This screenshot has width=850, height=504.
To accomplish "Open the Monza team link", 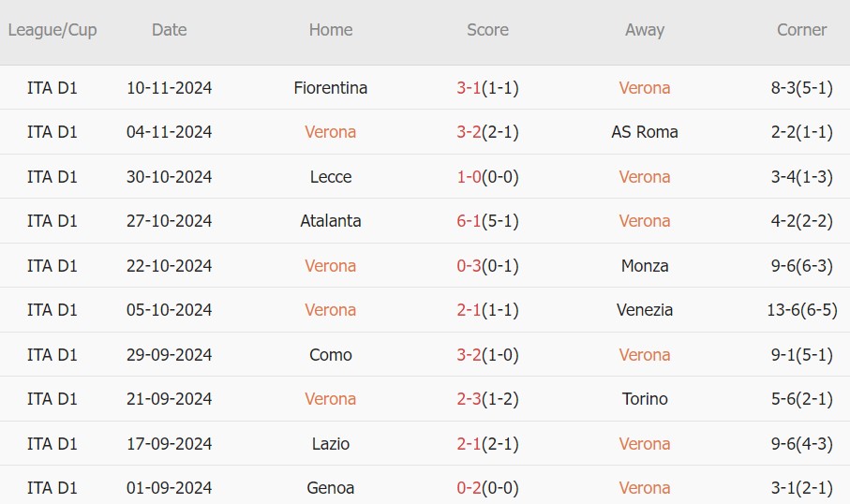I will (644, 266).
